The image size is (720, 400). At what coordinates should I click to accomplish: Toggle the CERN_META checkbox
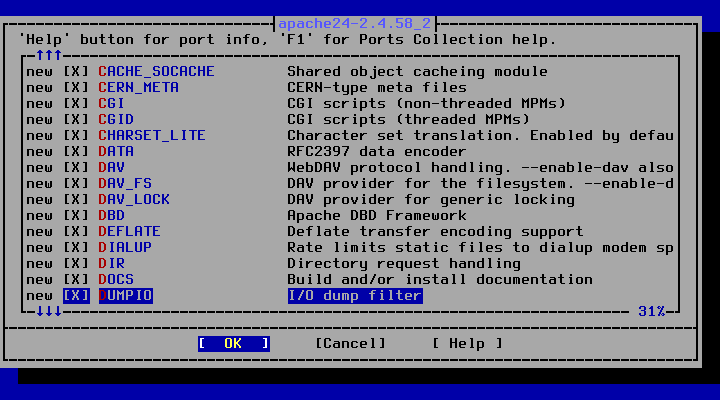tap(76, 87)
